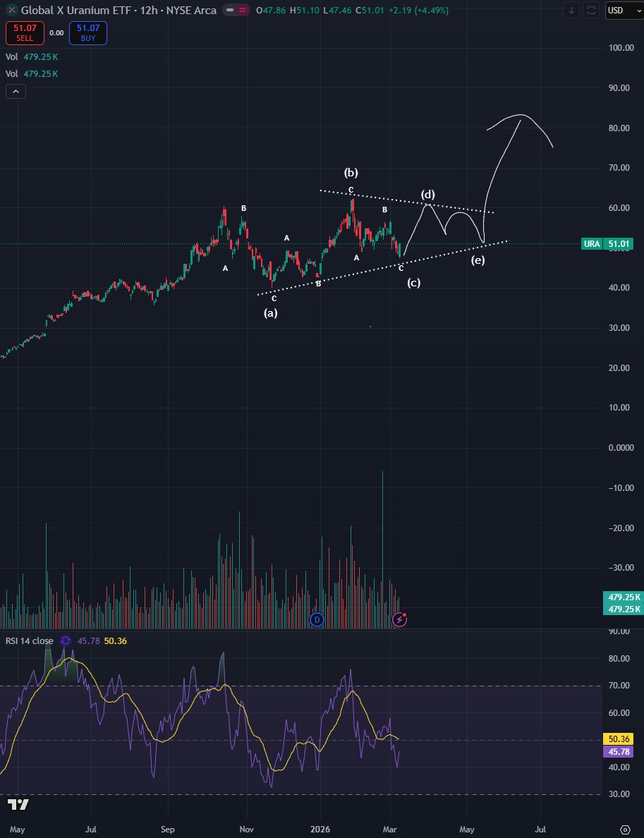The height and width of the screenshot is (838, 644).
Task: Click the yellow 50.36 RSI axis label
Action: pyautogui.click(x=619, y=739)
